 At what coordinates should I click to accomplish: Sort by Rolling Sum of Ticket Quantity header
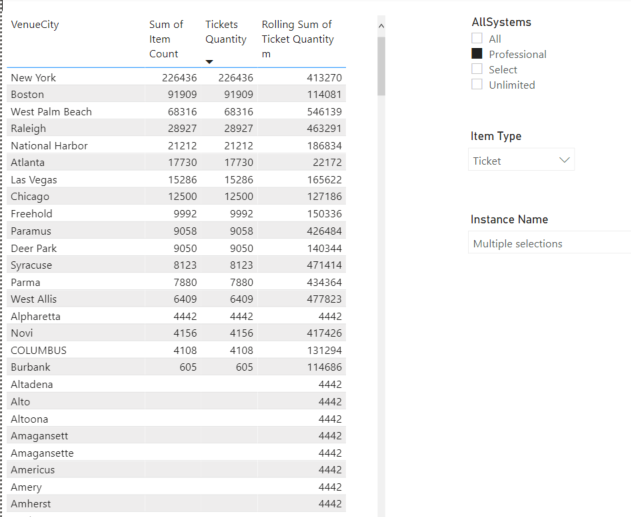298,39
